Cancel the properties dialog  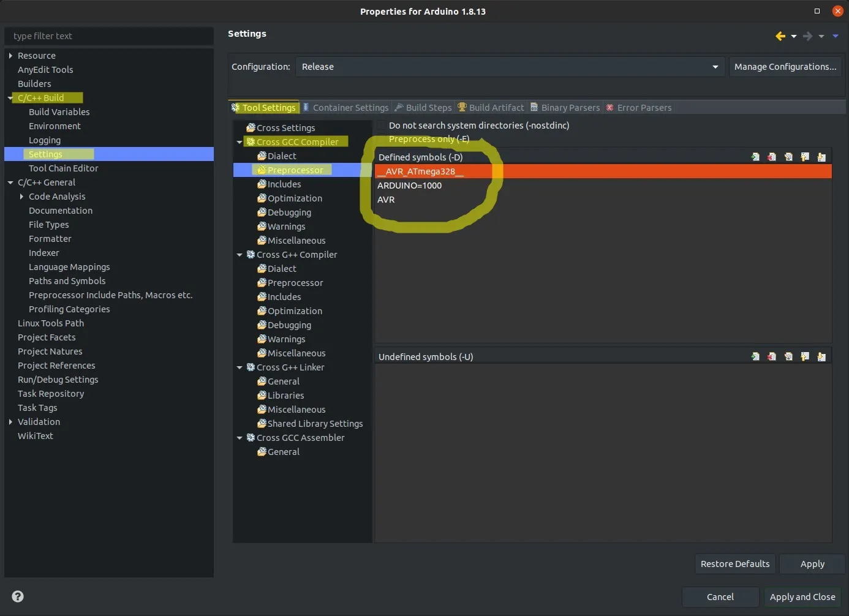pyautogui.click(x=720, y=597)
